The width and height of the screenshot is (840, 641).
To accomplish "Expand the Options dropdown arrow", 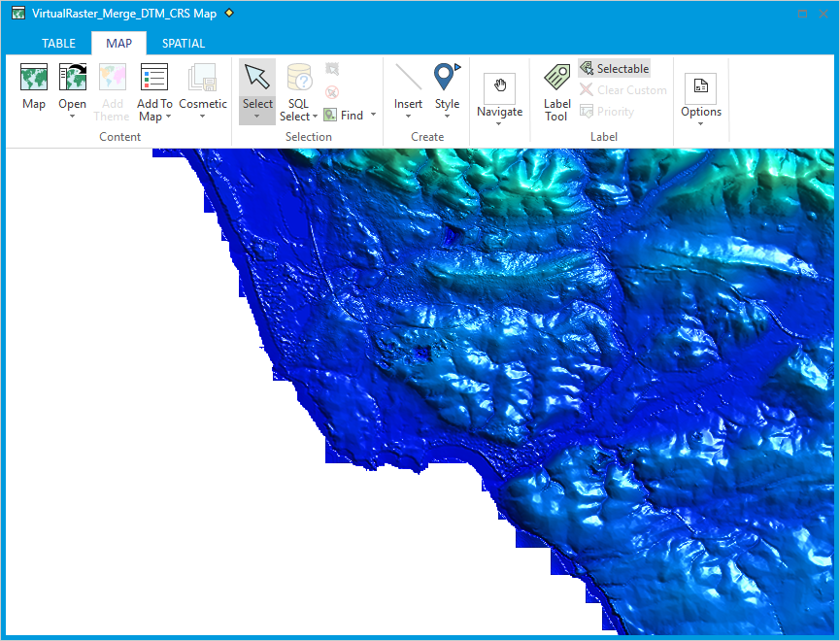I will click(x=701, y=124).
